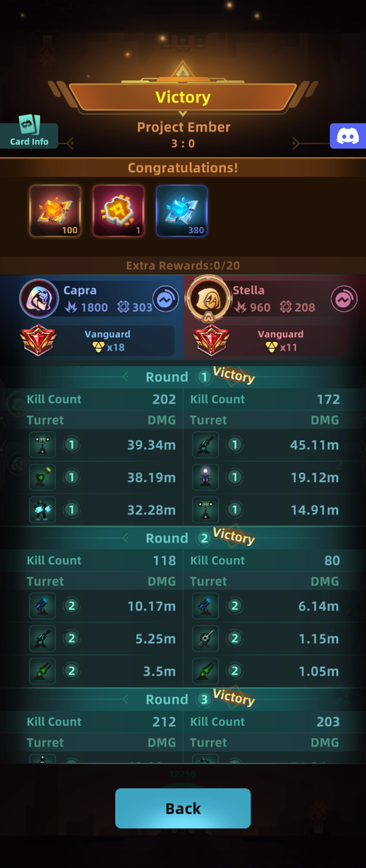Screen dimensions: 366x868
Task: Select Stella's 45.11m cannon turret icon
Action: coord(205,445)
